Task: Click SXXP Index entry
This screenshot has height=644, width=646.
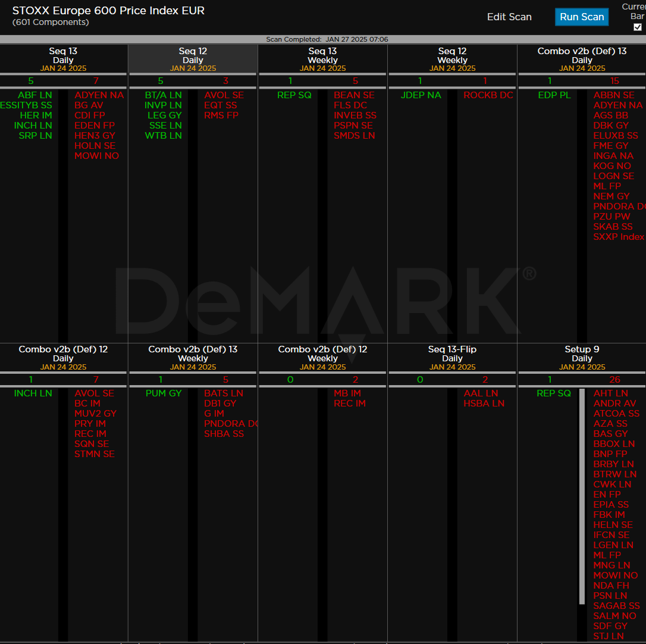Action: point(619,237)
